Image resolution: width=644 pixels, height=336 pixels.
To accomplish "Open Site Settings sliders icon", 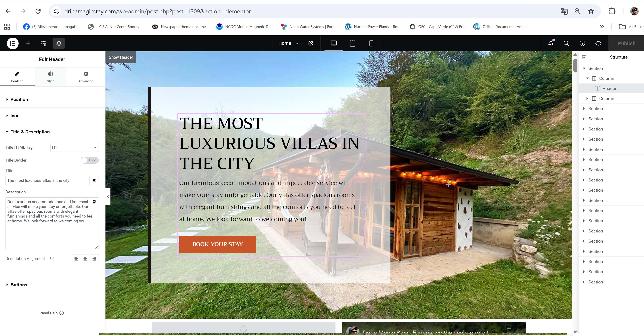I will pos(43,43).
